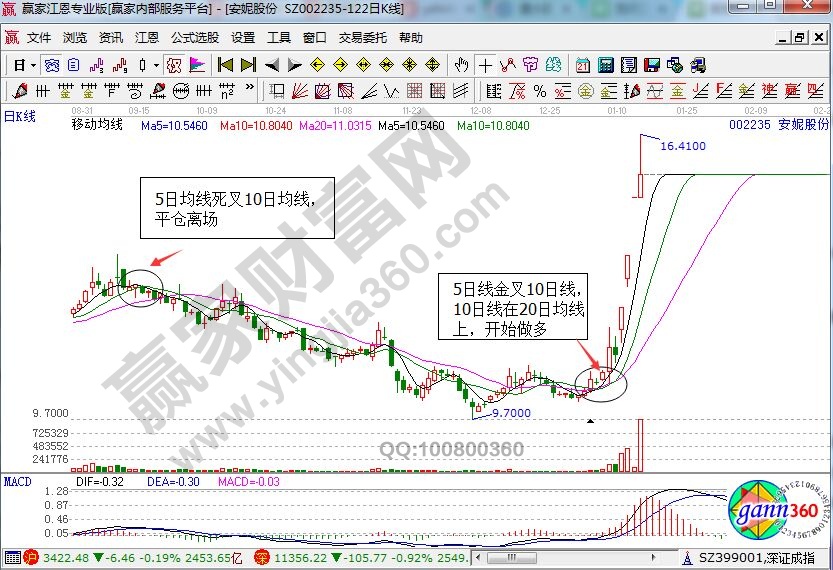Open the 交易委托 menu

[x=362, y=38]
